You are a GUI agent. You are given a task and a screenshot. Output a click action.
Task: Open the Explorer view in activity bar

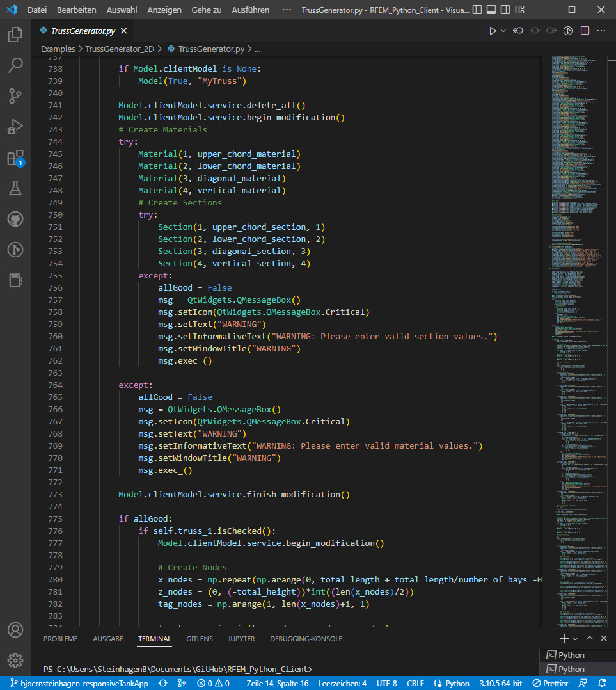(x=15, y=35)
